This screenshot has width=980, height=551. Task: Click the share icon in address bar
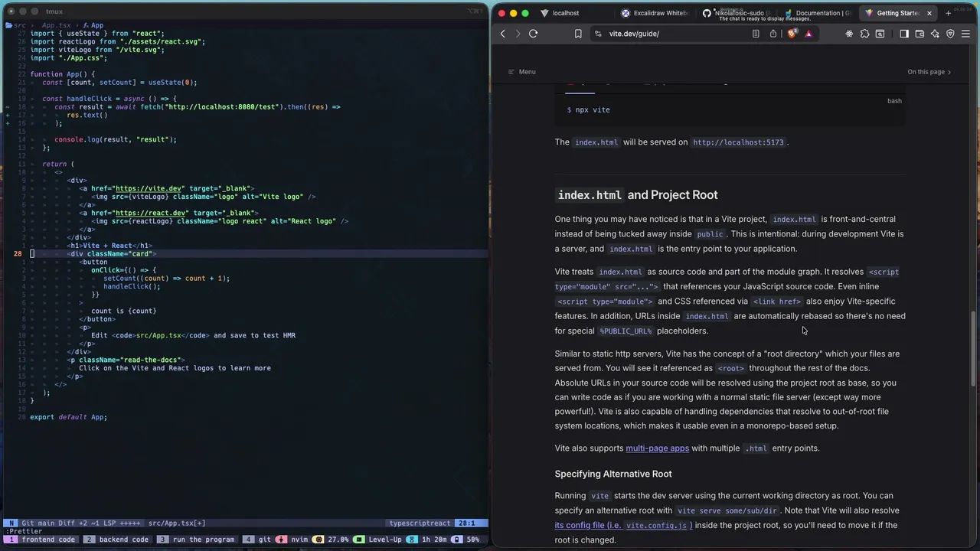(773, 34)
